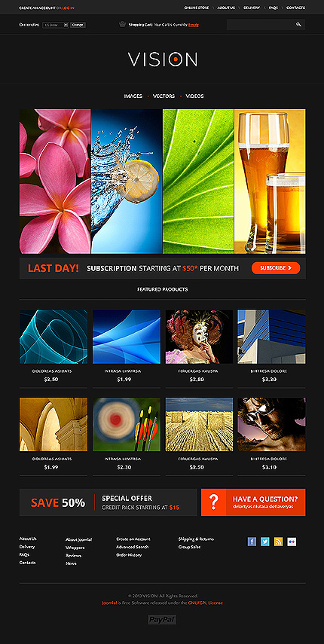324x644 pixels.
Task: Open the Flickr social icon
Action: coord(292,542)
